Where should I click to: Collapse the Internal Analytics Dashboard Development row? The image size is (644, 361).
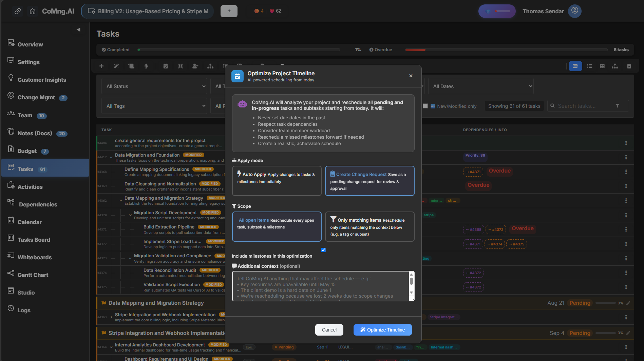tap(111, 347)
